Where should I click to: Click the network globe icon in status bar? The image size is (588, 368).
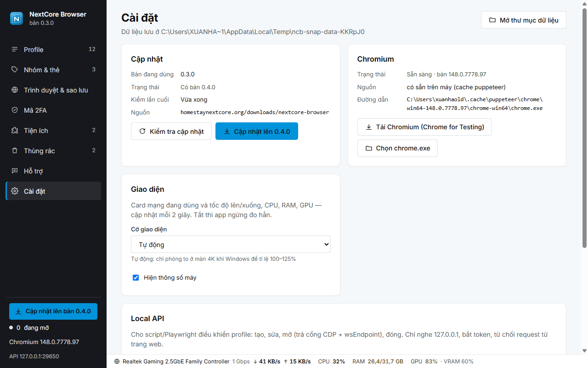coord(117,362)
